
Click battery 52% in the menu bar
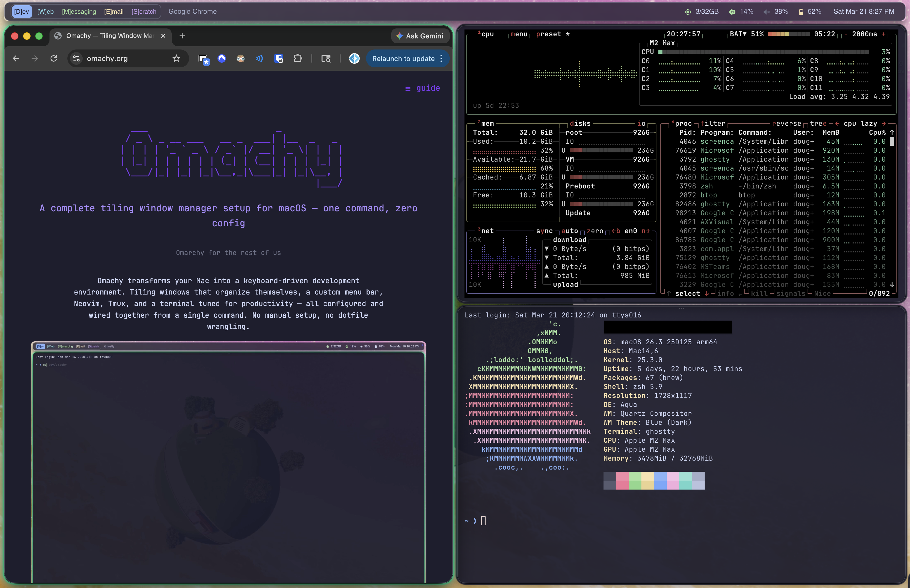pyautogui.click(x=810, y=12)
